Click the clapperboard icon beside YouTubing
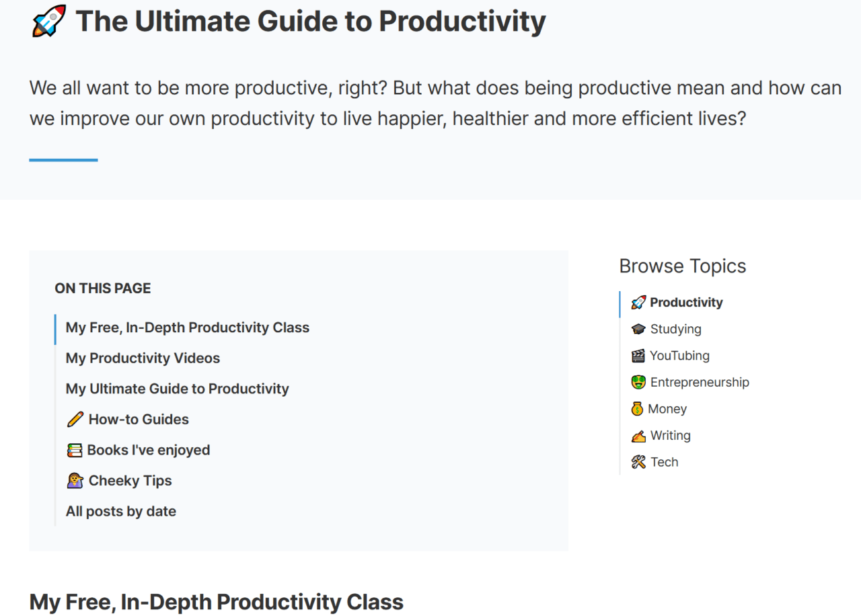861x616 pixels. (x=638, y=356)
